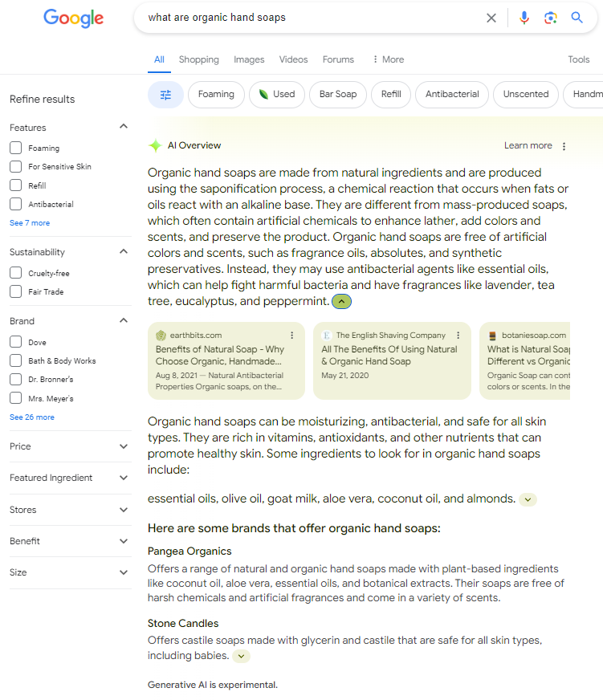Open the filter sliders chip icon
The width and height of the screenshot is (603, 700).
(x=165, y=95)
